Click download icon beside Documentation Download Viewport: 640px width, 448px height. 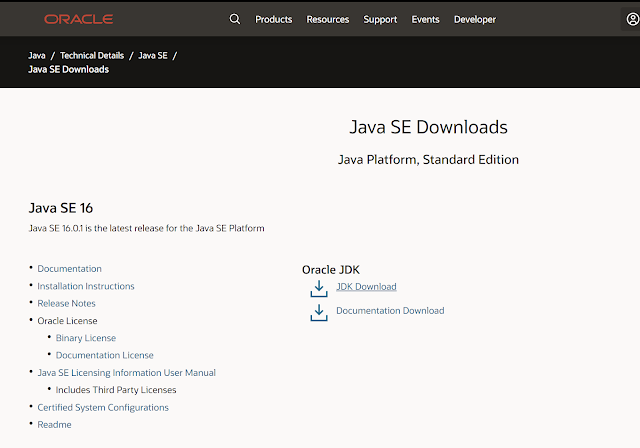coord(319,313)
